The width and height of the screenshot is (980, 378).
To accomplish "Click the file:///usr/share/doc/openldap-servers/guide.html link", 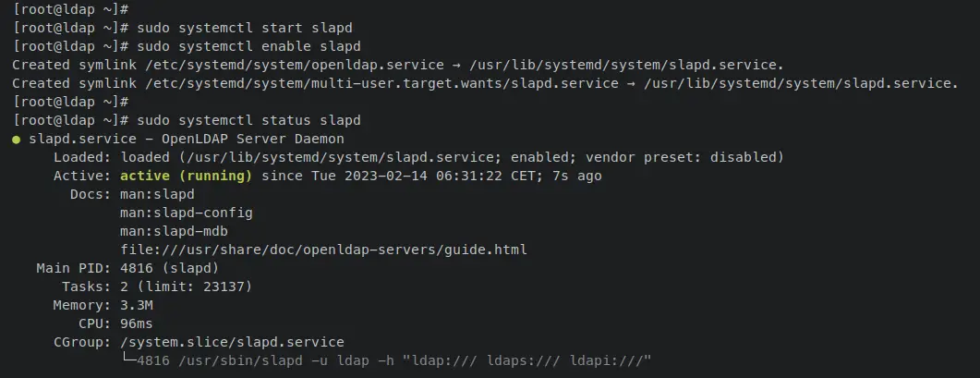I will point(324,250).
